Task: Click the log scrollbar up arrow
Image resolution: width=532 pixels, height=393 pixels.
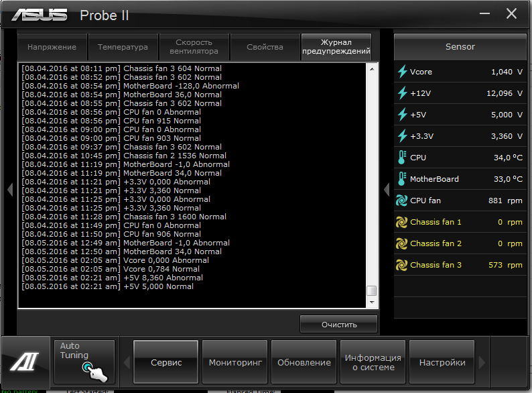Action: [x=372, y=69]
